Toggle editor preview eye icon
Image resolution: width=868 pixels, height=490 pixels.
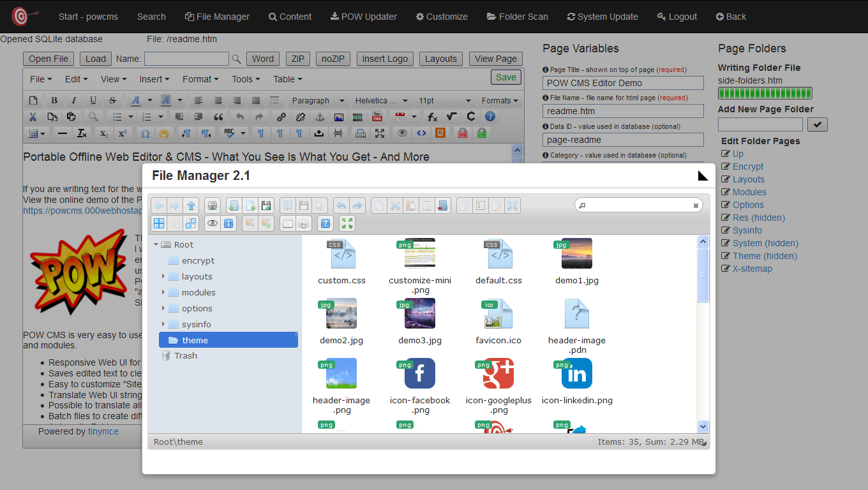(402, 133)
